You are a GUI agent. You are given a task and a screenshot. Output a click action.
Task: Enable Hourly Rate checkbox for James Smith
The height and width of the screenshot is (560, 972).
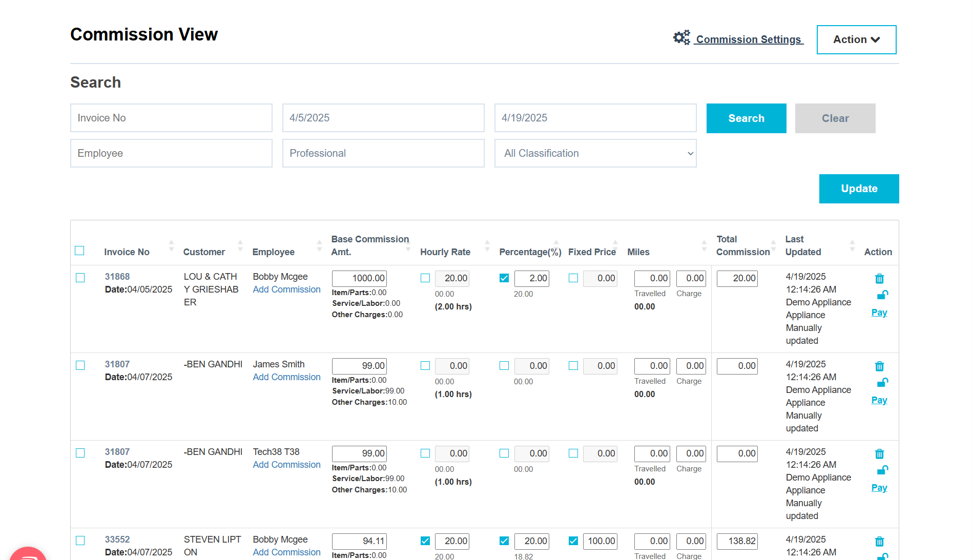coord(425,366)
